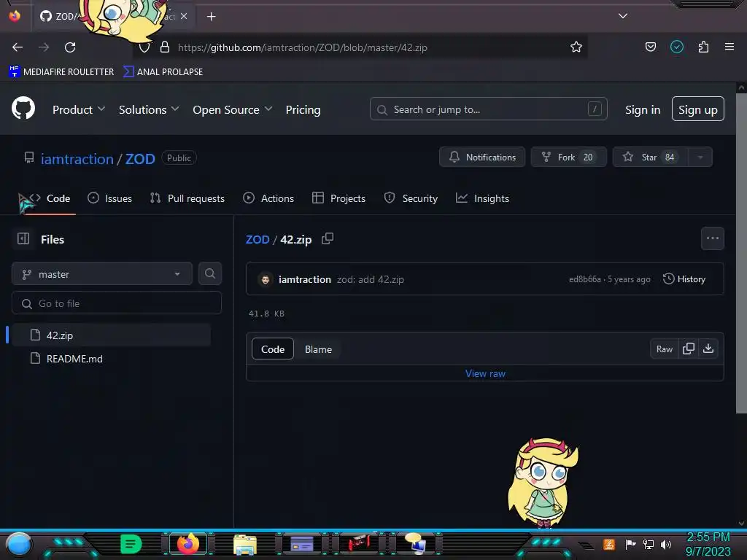This screenshot has height=560, width=747.
Task: Collapse the Files tree side panel icon
Action: 23,238
